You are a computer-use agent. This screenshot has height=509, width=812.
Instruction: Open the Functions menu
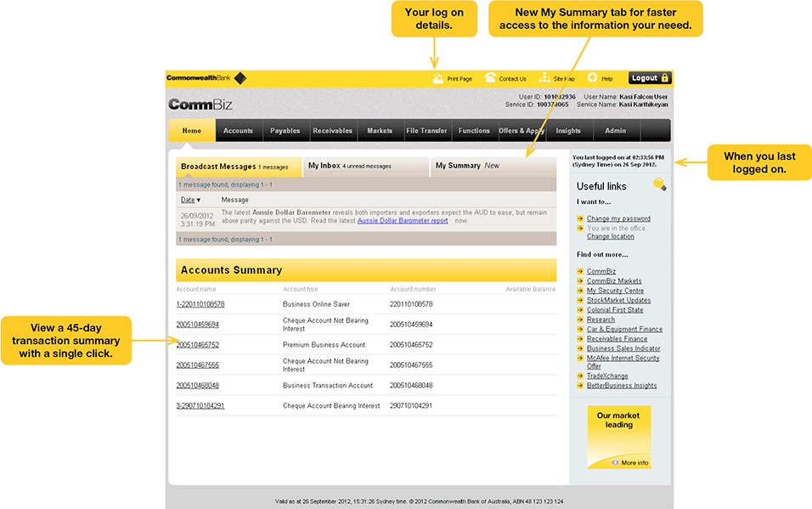(x=474, y=131)
